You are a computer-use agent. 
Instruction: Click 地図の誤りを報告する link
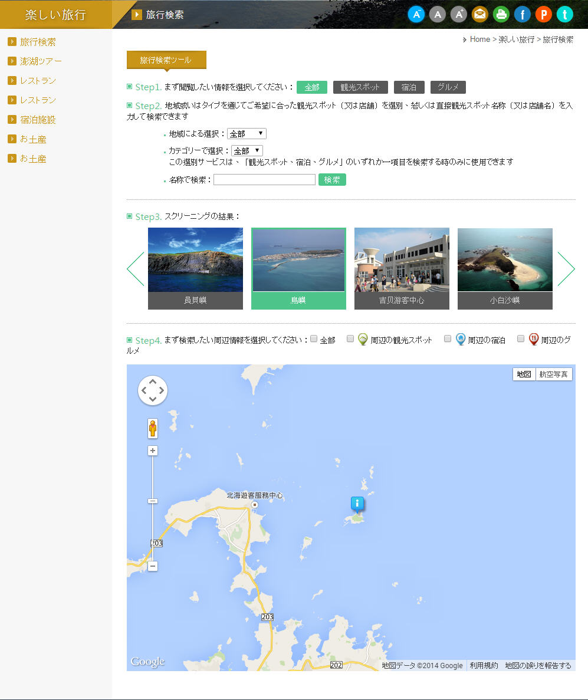pos(538,665)
